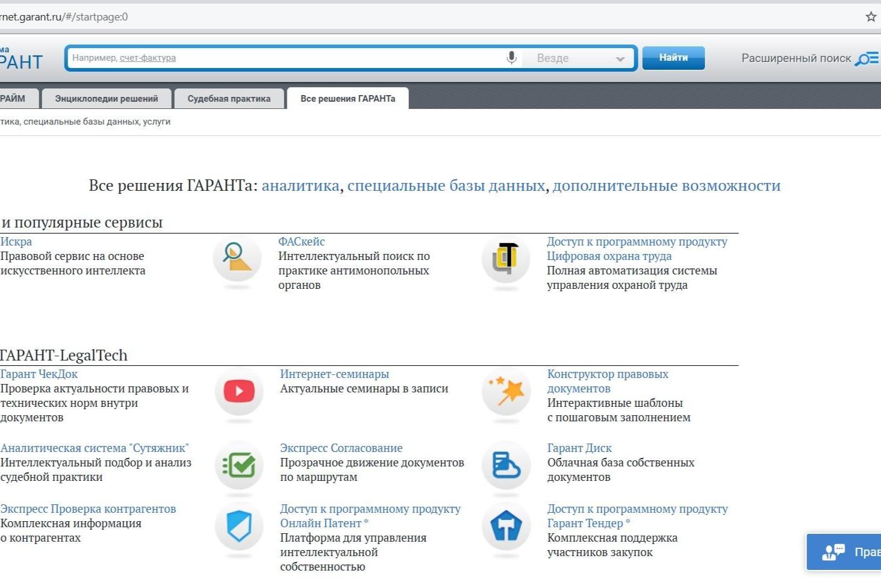
Task: Open the Онлайн Патент product link
Action: coord(370,516)
